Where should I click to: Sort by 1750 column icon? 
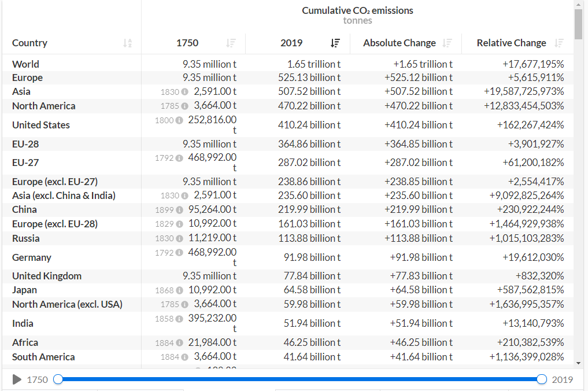point(231,43)
